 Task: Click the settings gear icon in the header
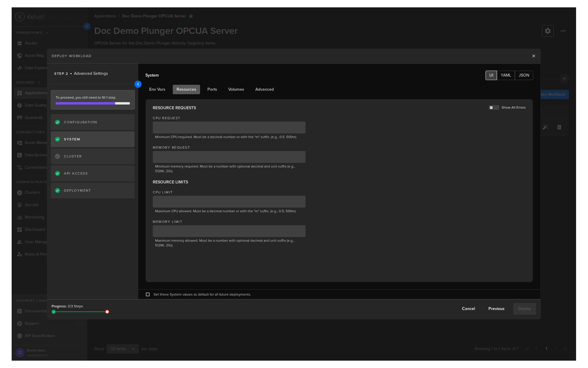point(548,31)
